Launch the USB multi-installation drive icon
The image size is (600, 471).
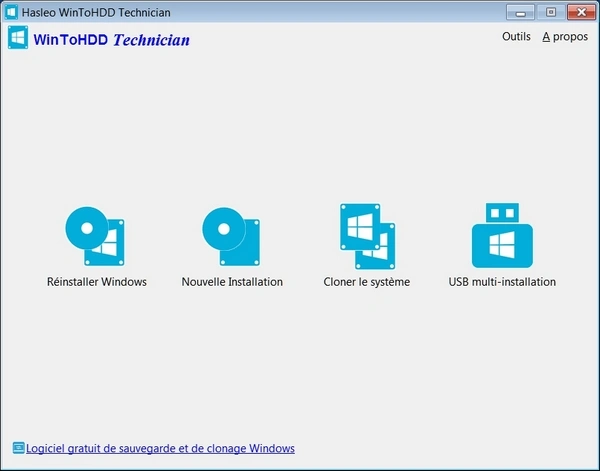click(x=502, y=236)
